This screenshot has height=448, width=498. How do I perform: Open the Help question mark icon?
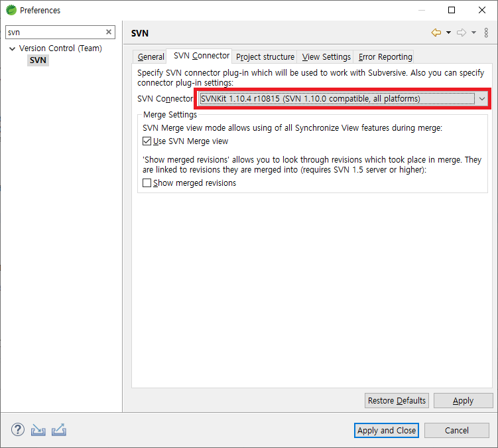pyautogui.click(x=18, y=429)
